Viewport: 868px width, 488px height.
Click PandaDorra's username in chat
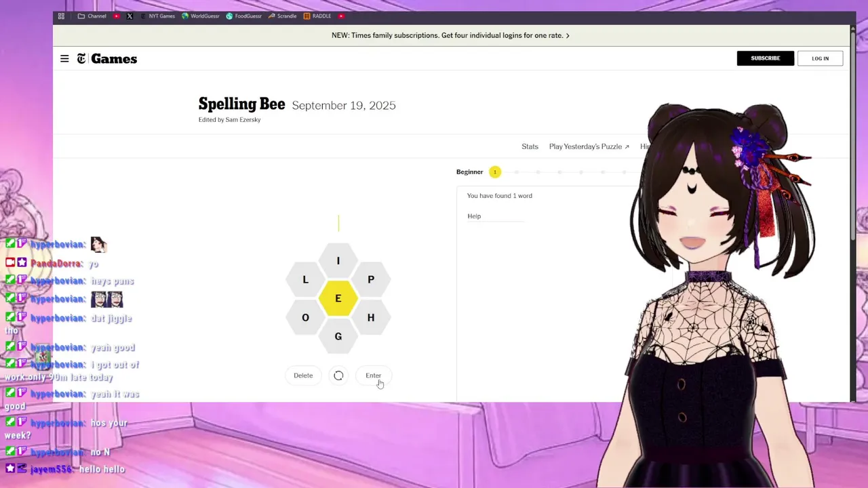(x=56, y=263)
